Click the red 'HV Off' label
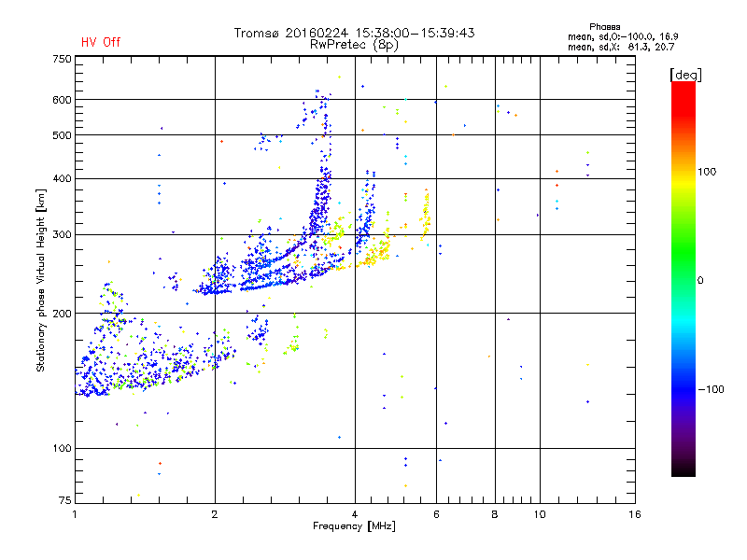747x560 pixels. pyautogui.click(x=101, y=42)
